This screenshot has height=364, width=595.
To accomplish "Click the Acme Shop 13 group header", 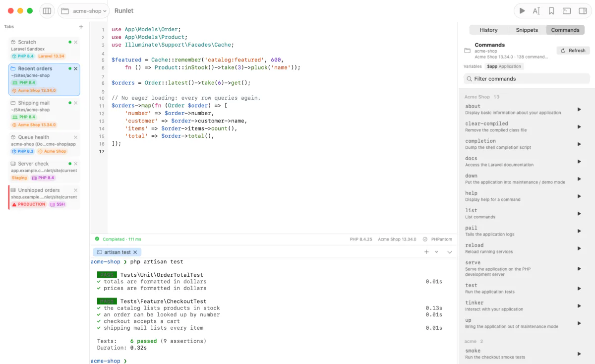I will click(482, 97).
